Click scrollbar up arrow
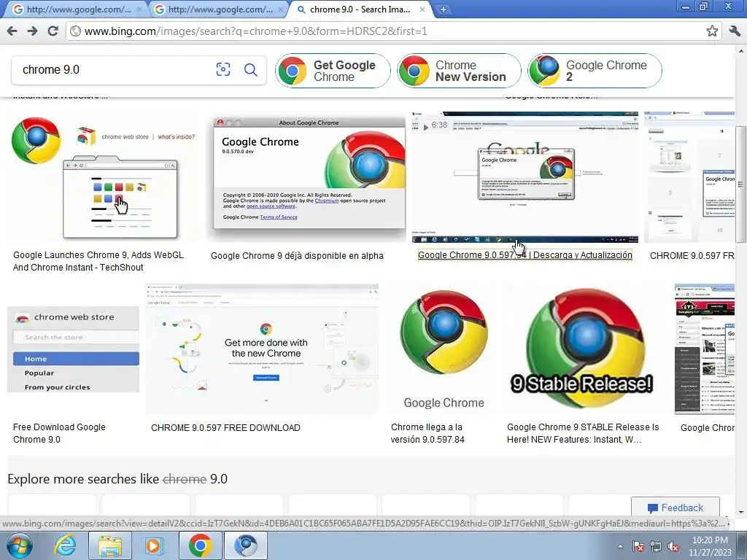Viewport: 747px width, 560px height. pos(741,50)
